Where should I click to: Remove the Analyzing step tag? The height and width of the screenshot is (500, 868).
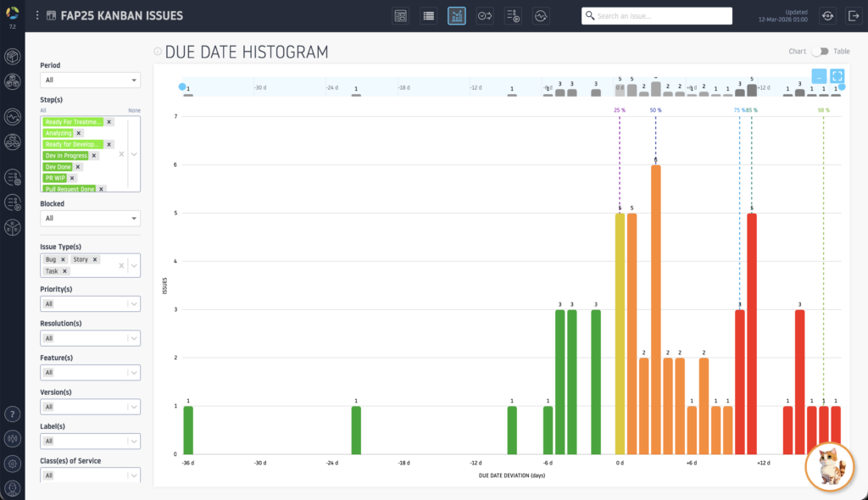(x=79, y=133)
